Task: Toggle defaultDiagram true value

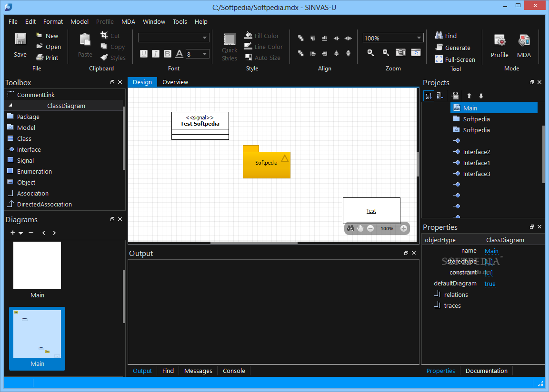Action: point(490,284)
